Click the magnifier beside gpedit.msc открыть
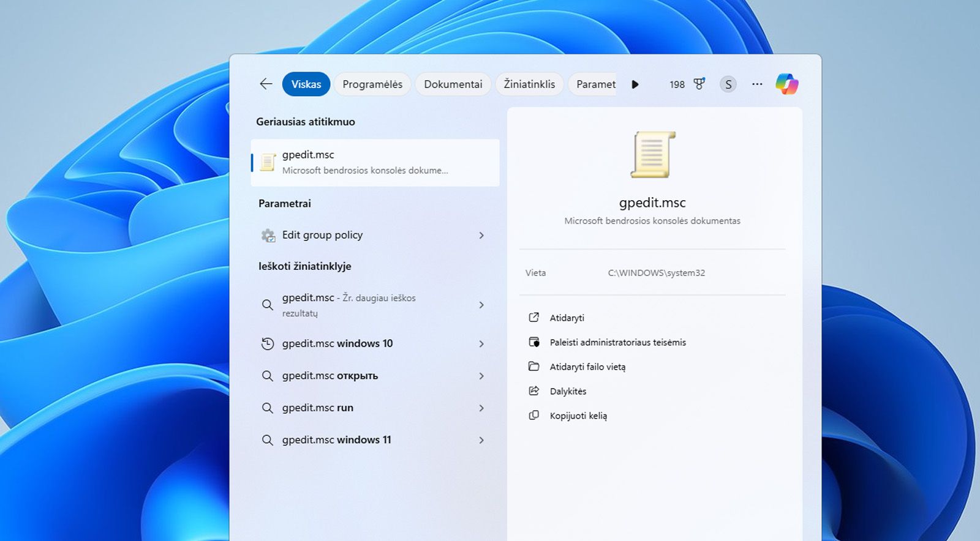The width and height of the screenshot is (980, 541). (x=268, y=376)
